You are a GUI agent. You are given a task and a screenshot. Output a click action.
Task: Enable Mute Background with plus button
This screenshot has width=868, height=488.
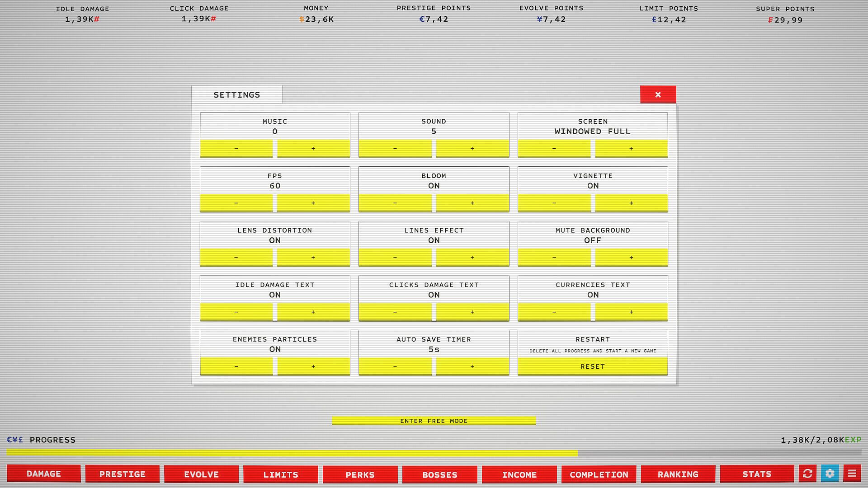point(631,257)
